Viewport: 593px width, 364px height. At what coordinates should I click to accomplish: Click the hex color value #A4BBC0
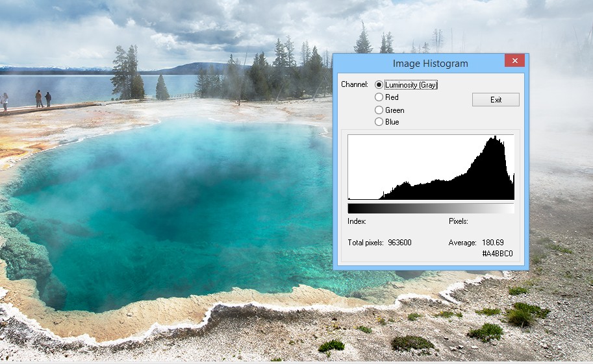coord(497,254)
